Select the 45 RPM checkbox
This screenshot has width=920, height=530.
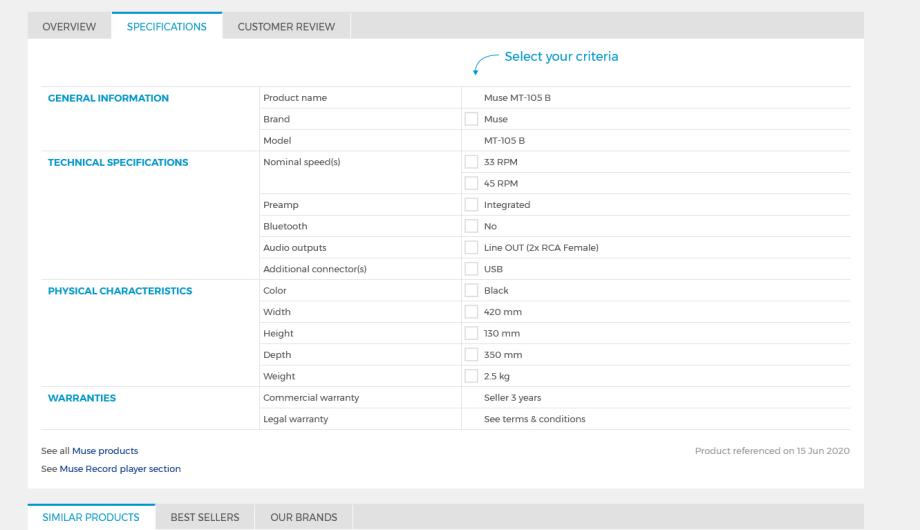[472, 183]
